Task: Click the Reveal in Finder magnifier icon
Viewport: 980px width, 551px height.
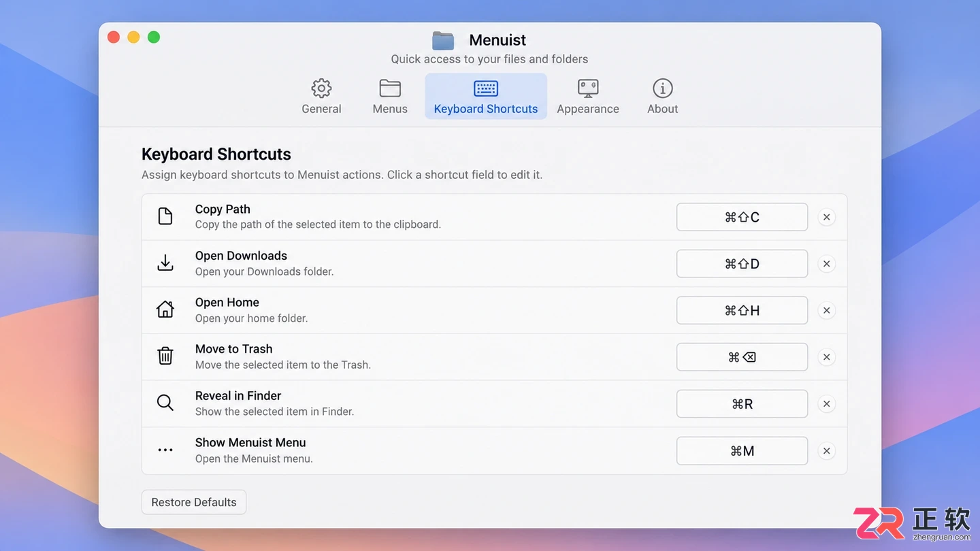Action: pyautogui.click(x=165, y=403)
